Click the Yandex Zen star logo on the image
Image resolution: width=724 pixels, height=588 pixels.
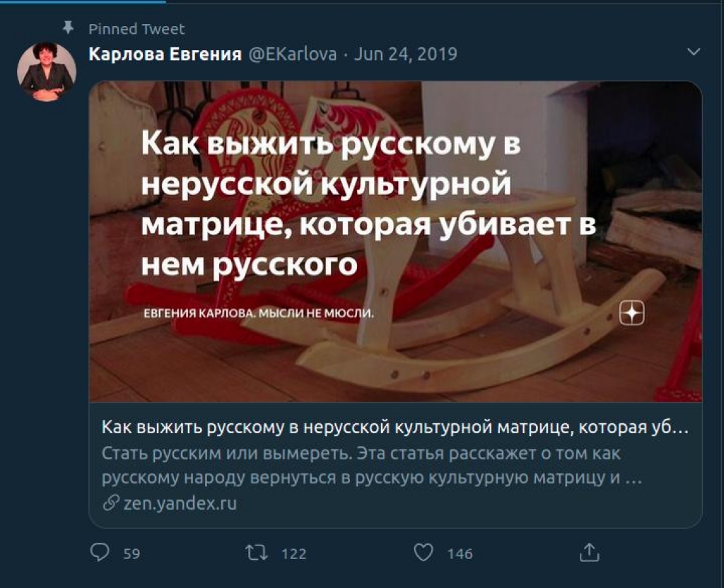632,313
